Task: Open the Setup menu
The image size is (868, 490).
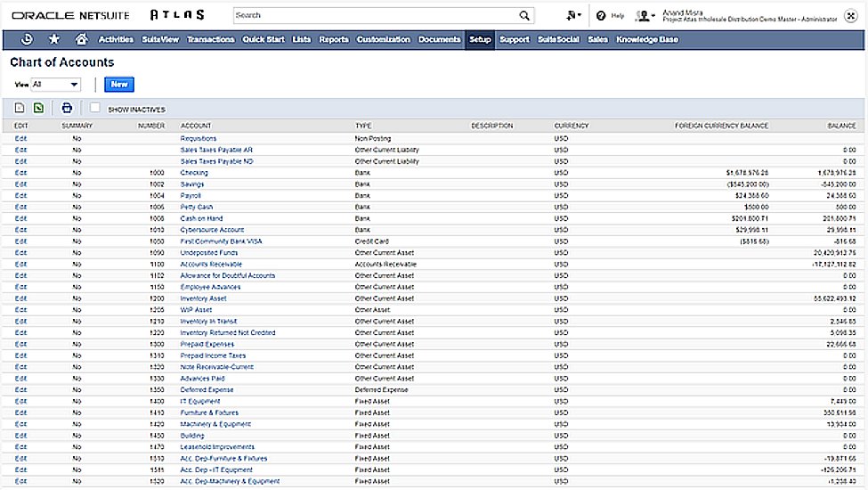Action: pos(480,39)
